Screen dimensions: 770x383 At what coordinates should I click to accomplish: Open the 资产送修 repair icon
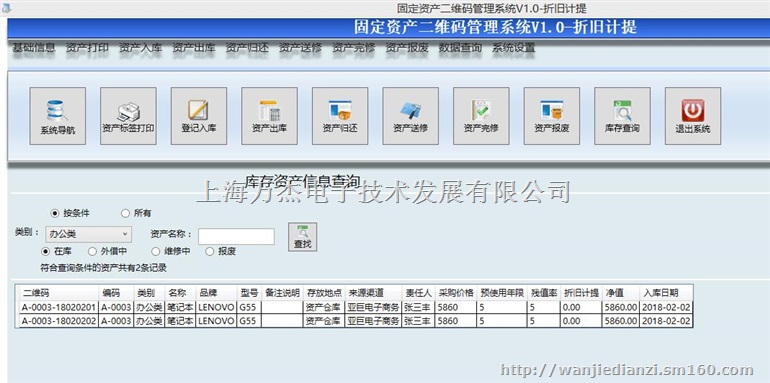click(411, 116)
